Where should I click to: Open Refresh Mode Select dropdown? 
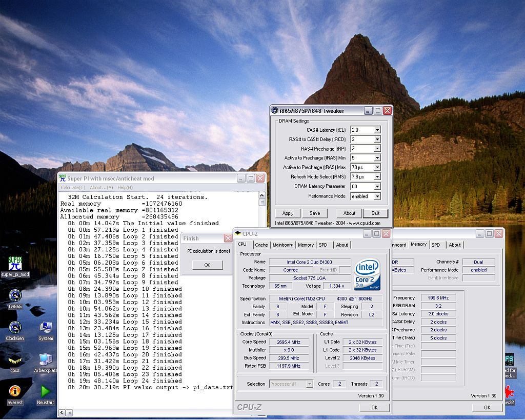tap(377, 176)
